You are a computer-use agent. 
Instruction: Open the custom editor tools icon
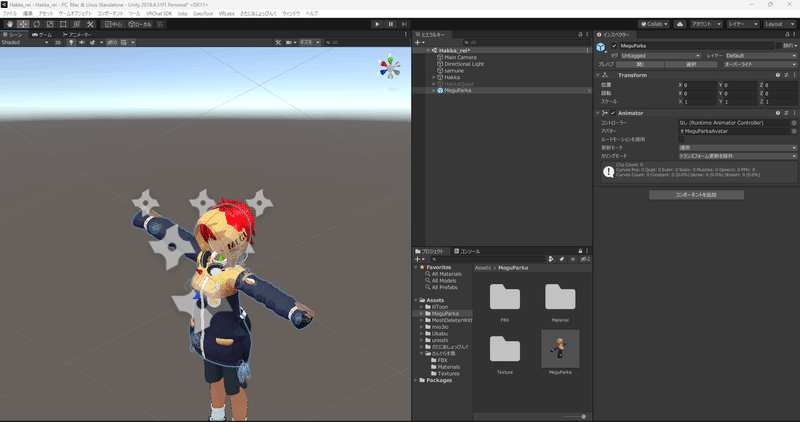coord(90,24)
